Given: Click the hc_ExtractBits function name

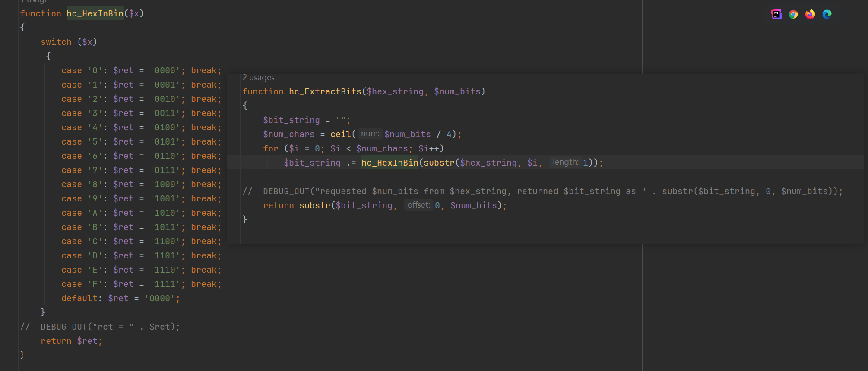Looking at the screenshot, I should coord(325,91).
